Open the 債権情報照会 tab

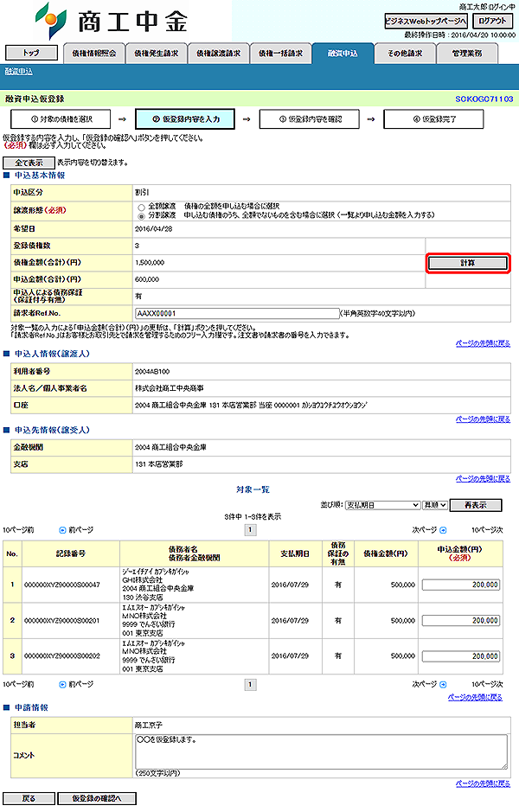(93, 54)
